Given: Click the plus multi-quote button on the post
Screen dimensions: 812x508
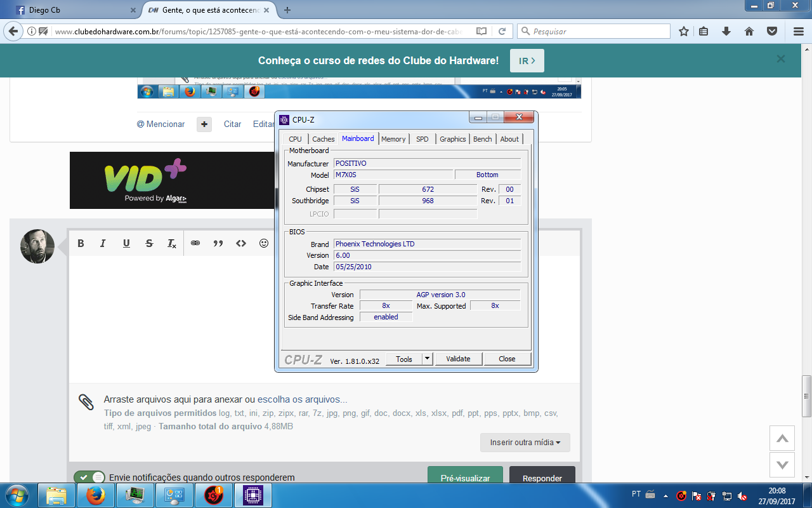Looking at the screenshot, I should coord(204,124).
